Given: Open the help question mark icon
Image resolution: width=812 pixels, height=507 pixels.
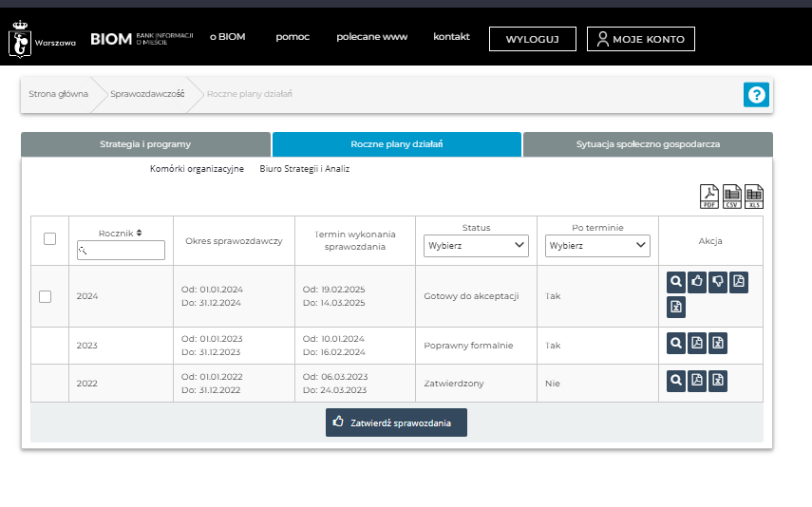Looking at the screenshot, I should [x=756, y=95].
